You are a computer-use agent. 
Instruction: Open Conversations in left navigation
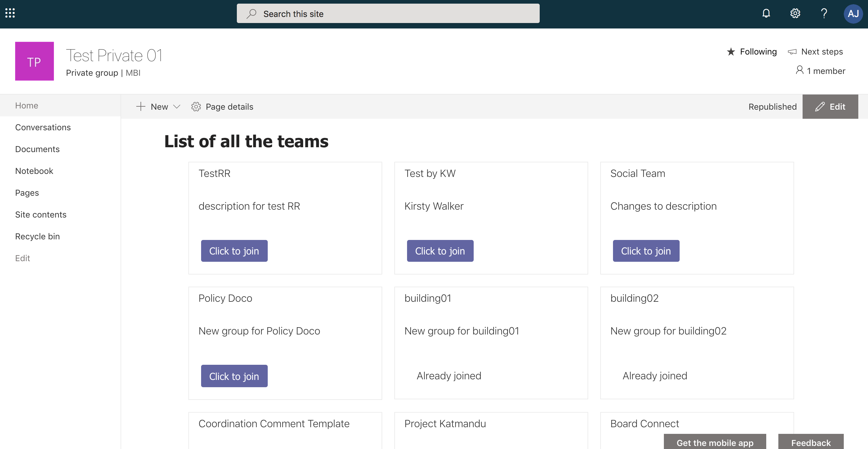tap(43, 128)
